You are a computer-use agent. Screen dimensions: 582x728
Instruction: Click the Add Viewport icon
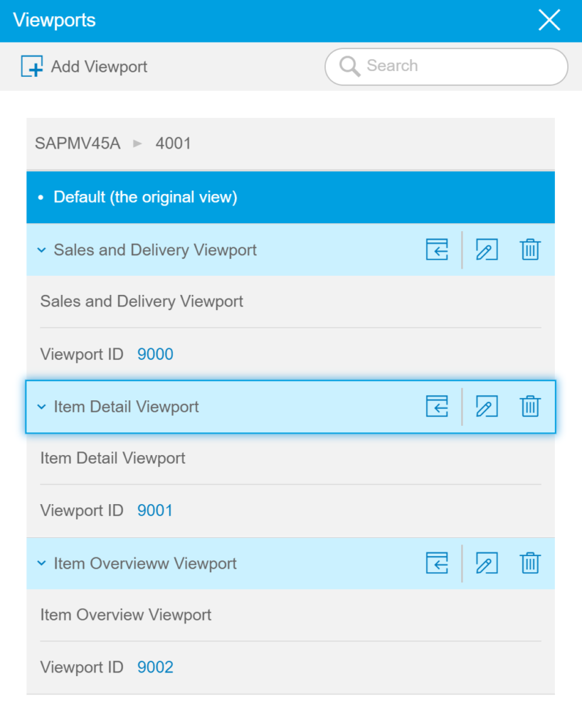point(31,65)
